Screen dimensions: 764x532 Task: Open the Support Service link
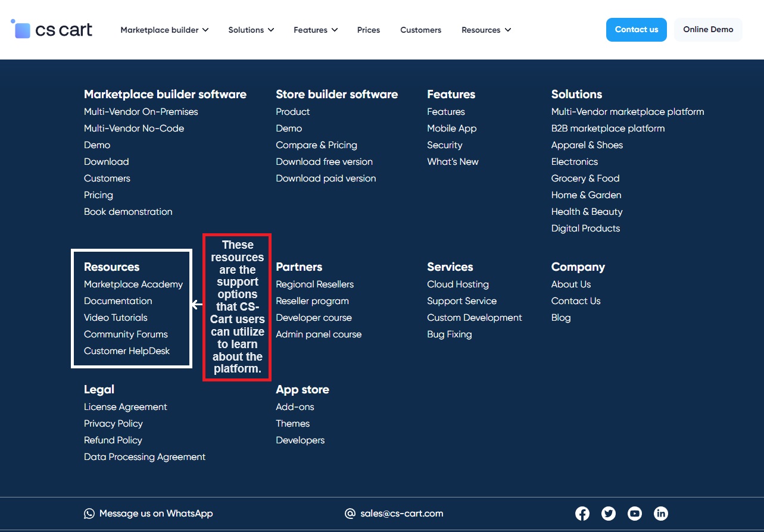[462, 301]
